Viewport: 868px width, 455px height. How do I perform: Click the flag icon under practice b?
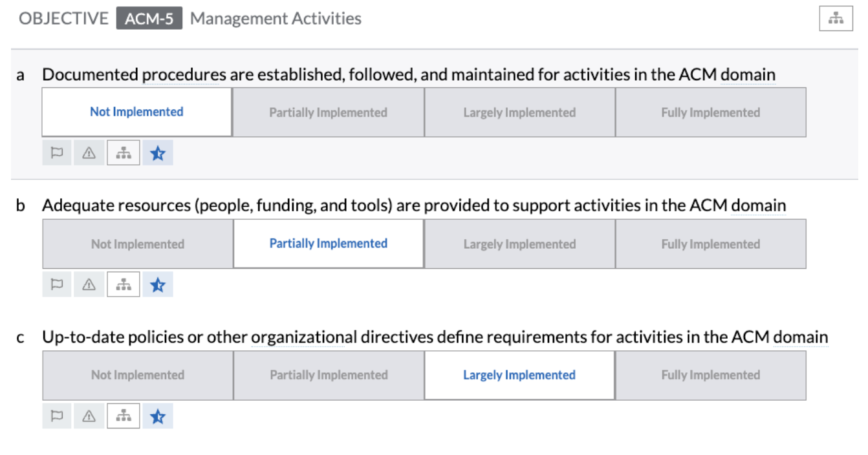point(57,285)
